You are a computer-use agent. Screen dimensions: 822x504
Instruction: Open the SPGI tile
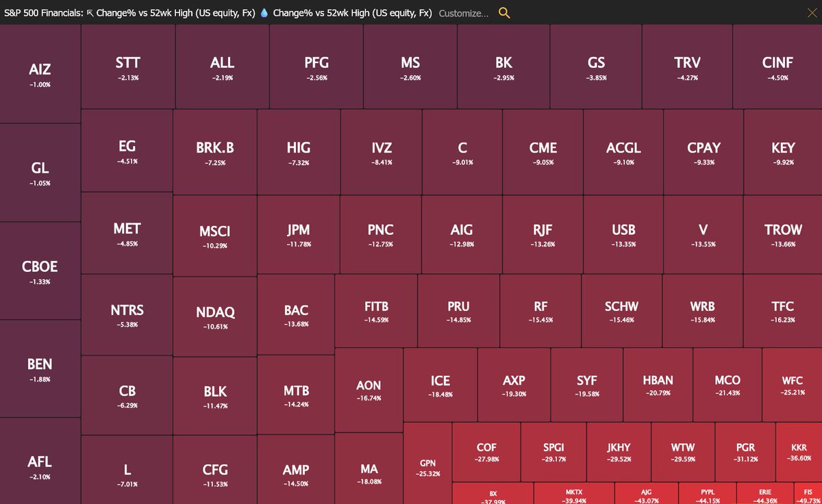(553, 452)
